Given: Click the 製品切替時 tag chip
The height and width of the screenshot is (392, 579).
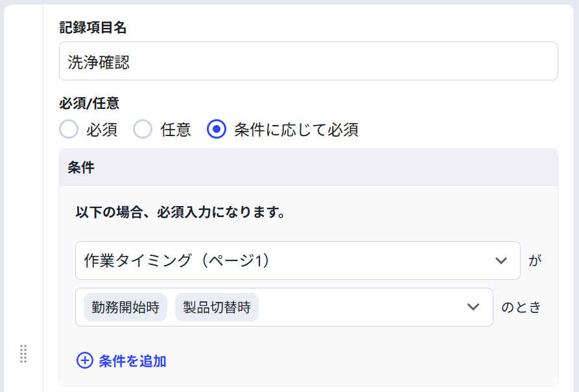Looking at the screenshot, I should point(217,307).
